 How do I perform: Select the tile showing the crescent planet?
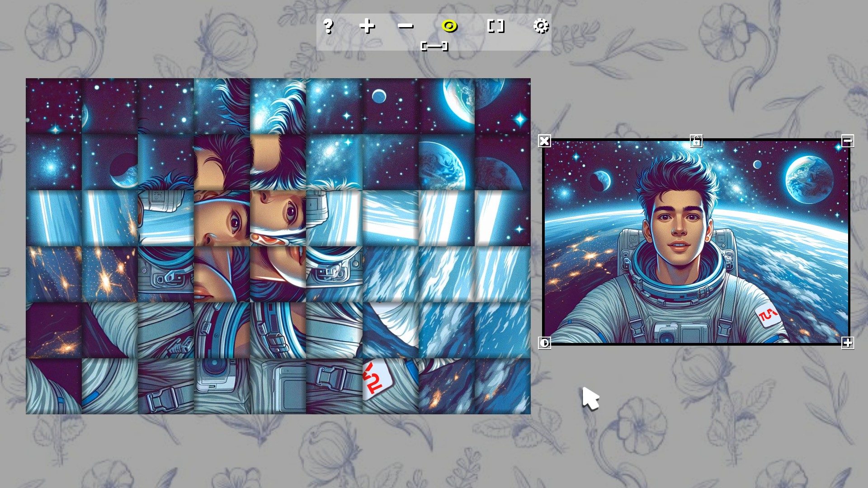coord(110,162)
